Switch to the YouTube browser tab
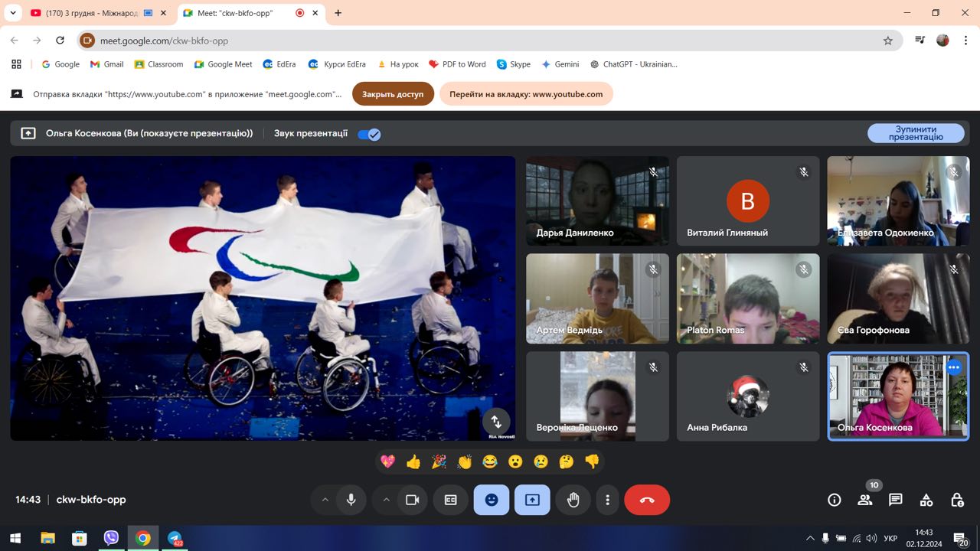 [90, 13]
